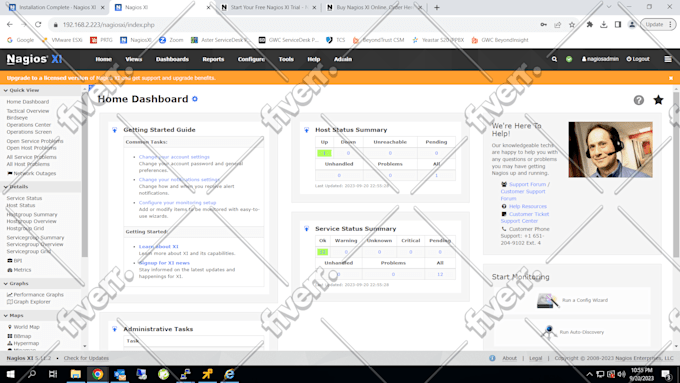
Task: Open Performance Graphs in sidebar
Action: [36, 295]
